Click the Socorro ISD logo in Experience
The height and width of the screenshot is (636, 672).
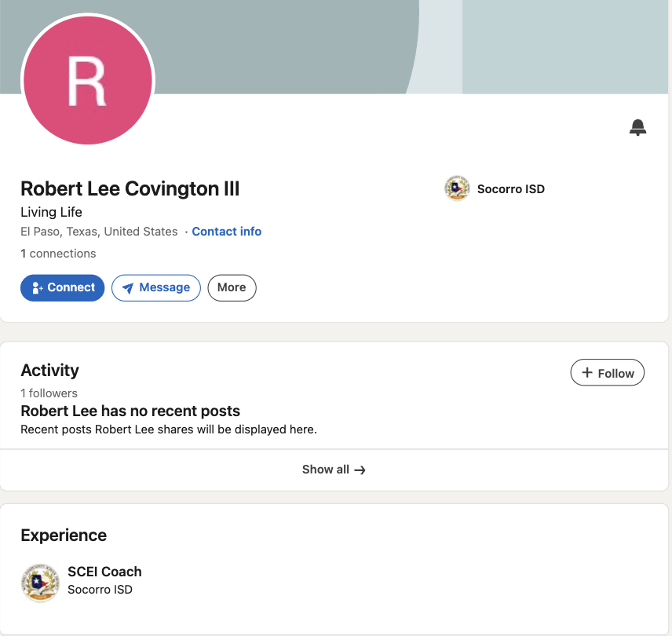pyautogui.click(x=40, y=583)
